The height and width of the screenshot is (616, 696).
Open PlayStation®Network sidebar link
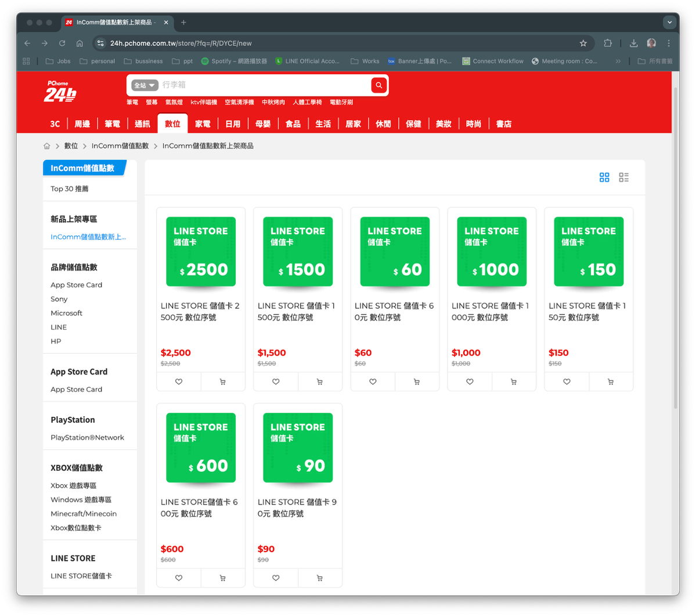click(88, 438)
